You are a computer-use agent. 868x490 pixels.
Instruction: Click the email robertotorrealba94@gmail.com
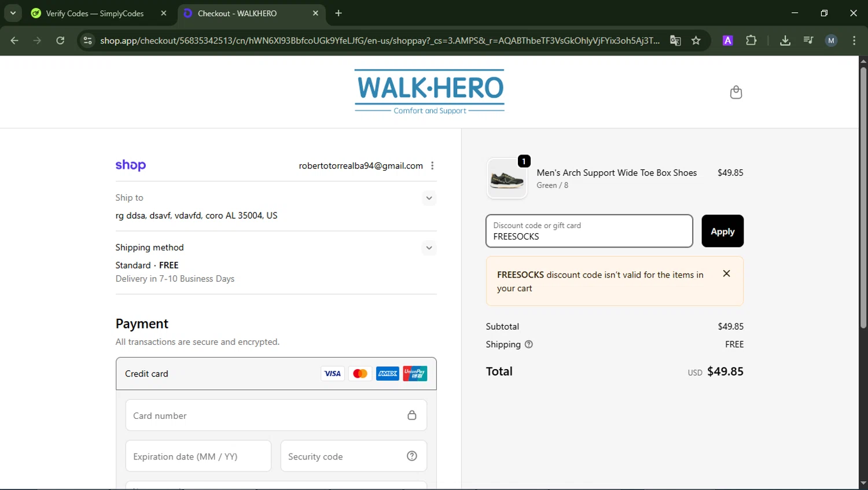point(361,166)
